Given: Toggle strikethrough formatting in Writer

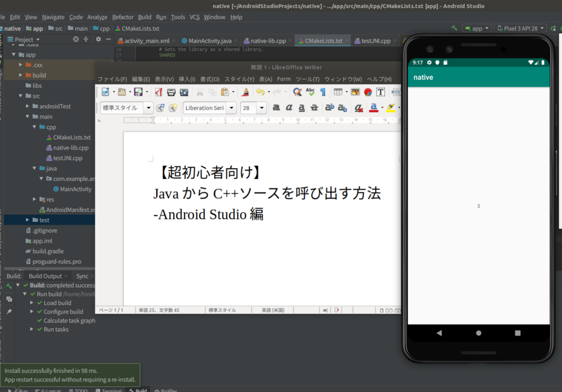Looking at the screenshot, I should click(314, 108).
